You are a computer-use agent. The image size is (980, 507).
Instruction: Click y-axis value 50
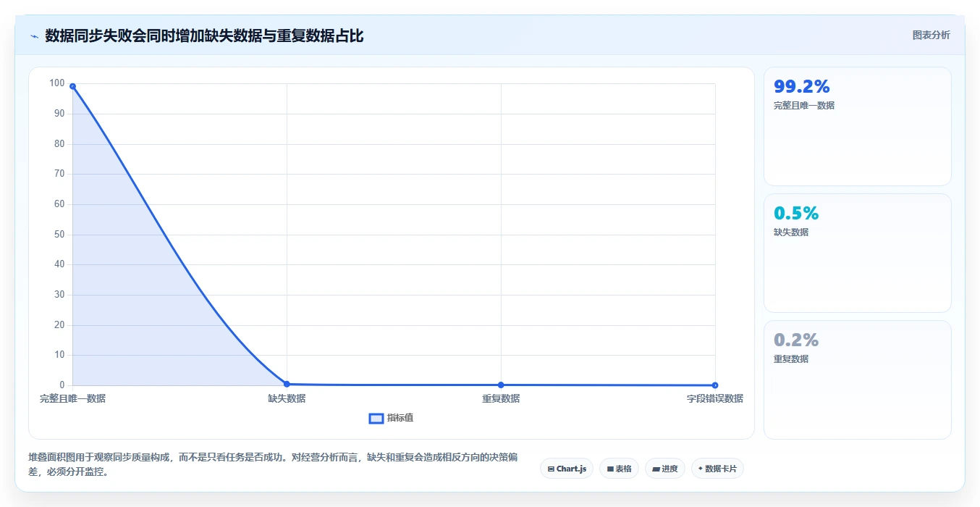59,234
